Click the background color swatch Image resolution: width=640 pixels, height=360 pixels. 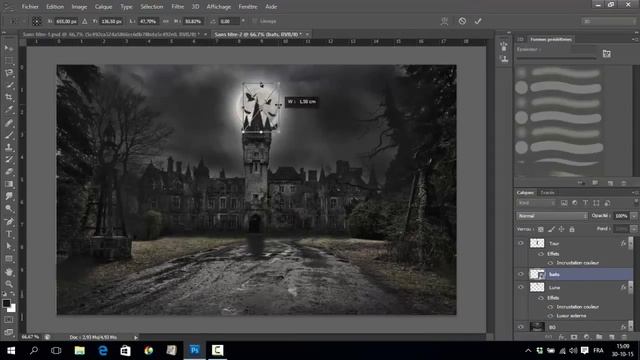pyautogui.click(x=12, y=308)
